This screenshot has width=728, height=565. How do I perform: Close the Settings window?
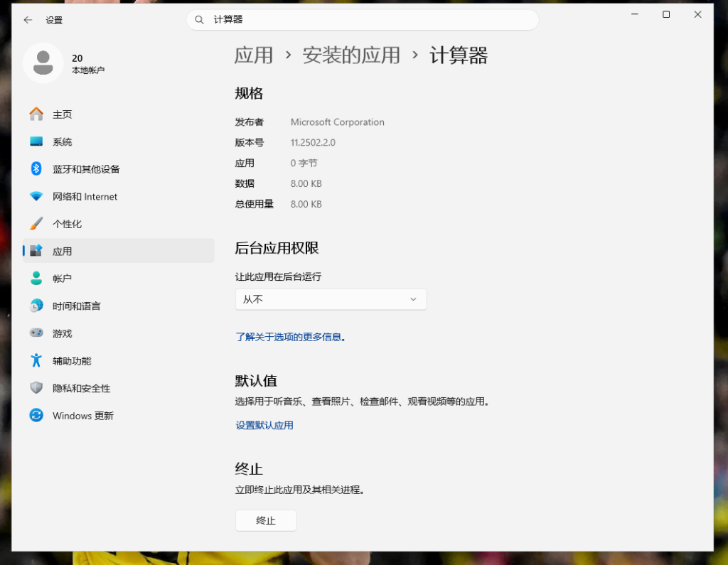[x=697, y=14]
